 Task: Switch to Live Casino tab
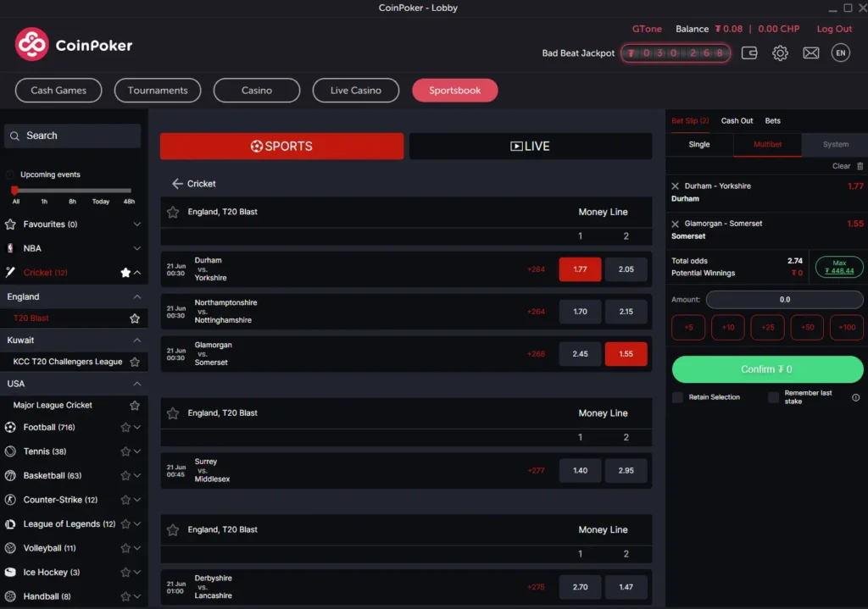click(x=356, y=90)
